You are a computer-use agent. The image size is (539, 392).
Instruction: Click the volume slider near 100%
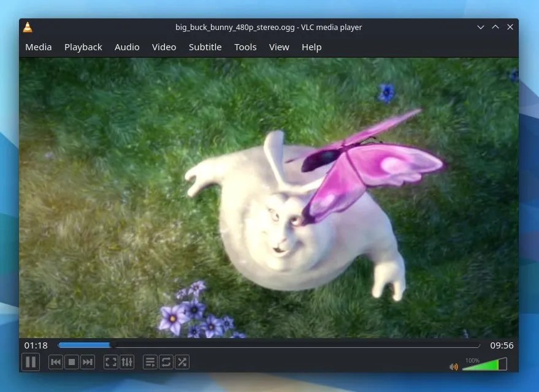pos(484,364)
